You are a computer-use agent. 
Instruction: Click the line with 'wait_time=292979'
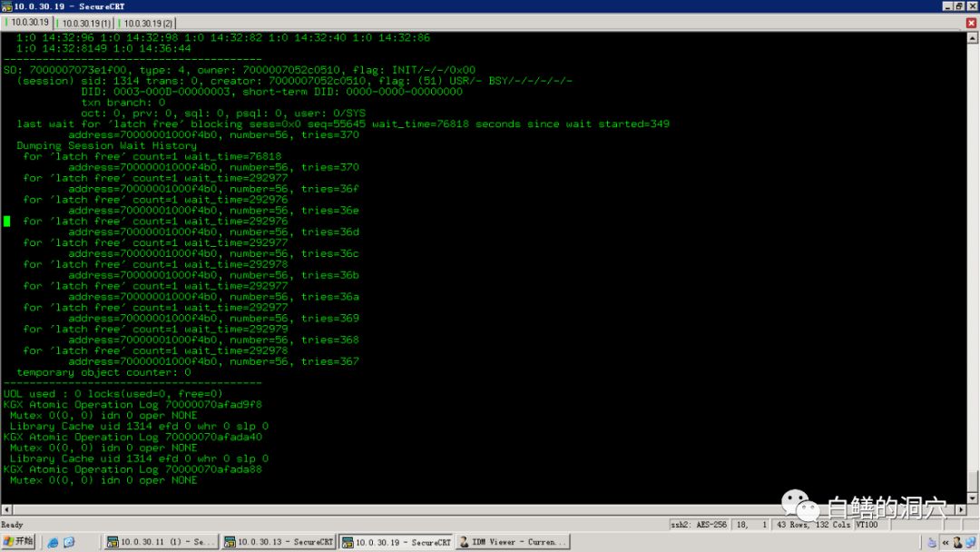(156, 329)
